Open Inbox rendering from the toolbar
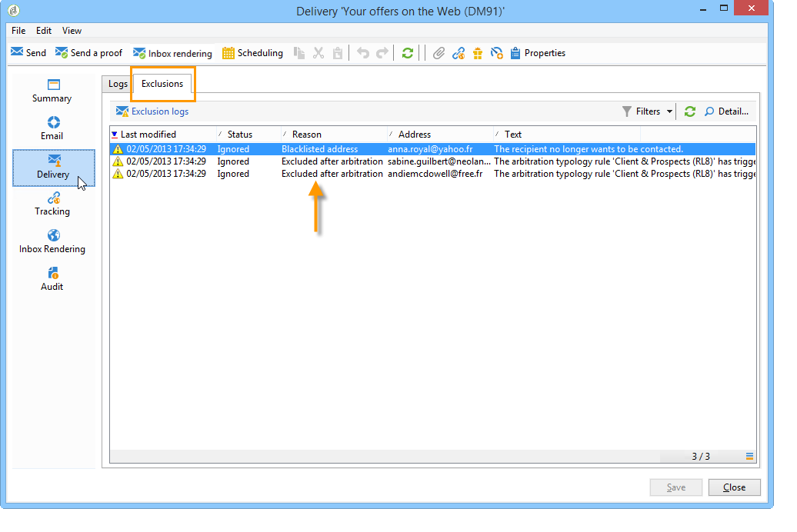 point(172,53)
